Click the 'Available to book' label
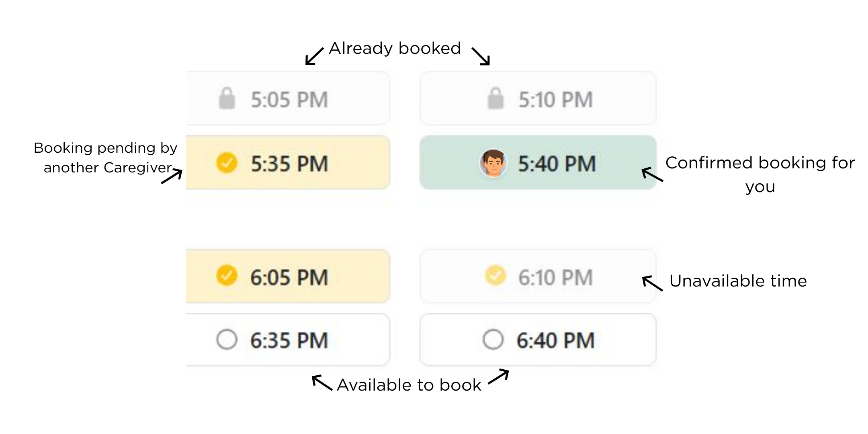 409,385
